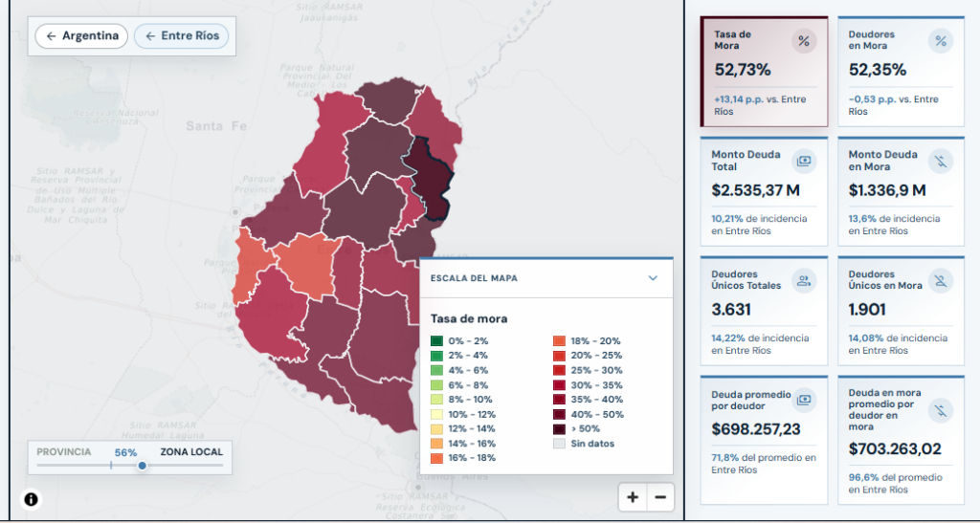
Task: Click the 30% - 35% legend swatch
Action: (x=559, y=385)
